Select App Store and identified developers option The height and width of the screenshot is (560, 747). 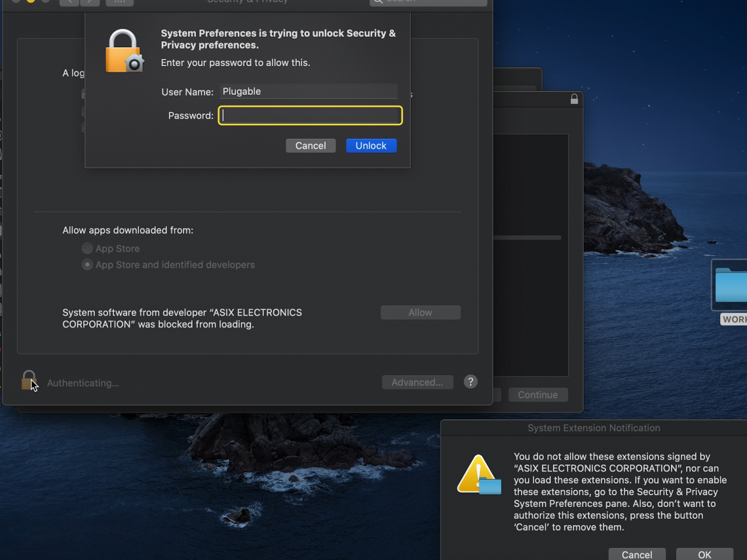[87, 265]
